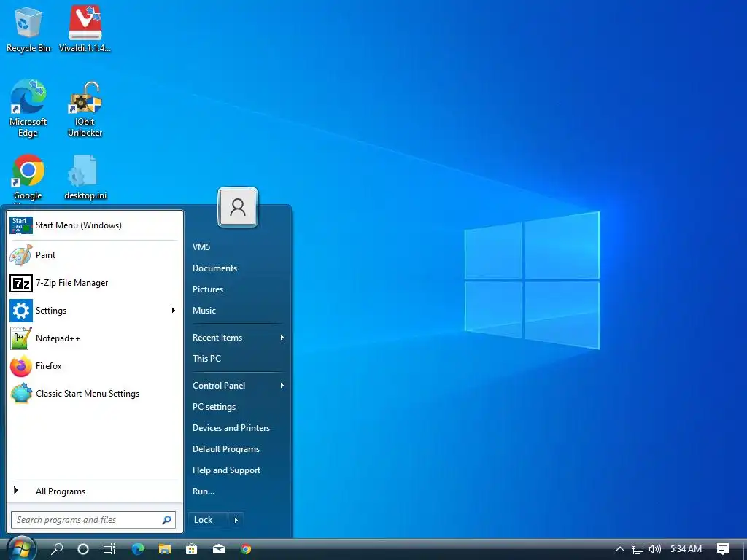Screen dimensions: 747x560
Task: Open PC settings
Action: 214,407
